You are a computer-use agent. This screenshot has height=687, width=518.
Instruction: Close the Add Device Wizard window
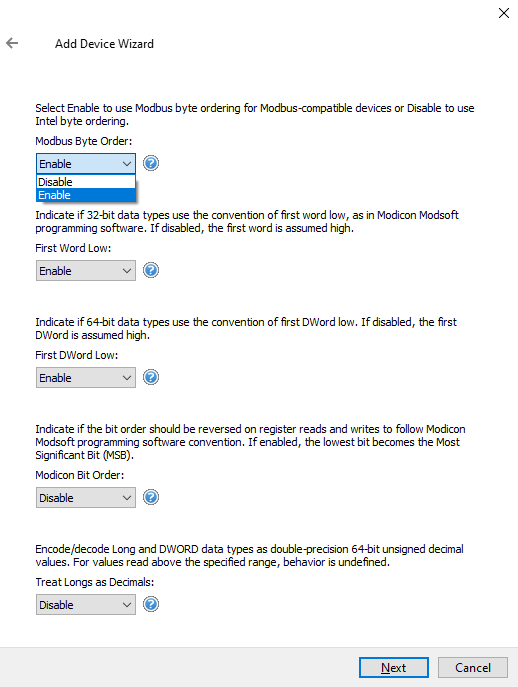click(504, 13)
